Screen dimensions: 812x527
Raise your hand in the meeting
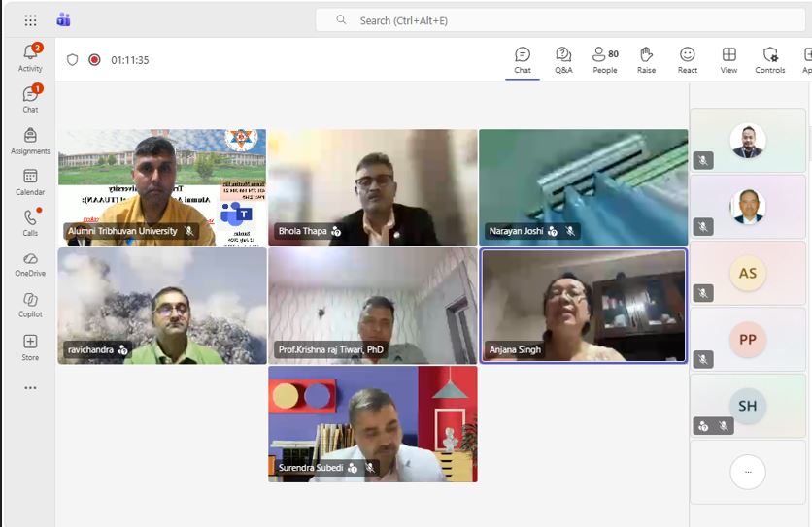pyautogui.click(x=646, y=60)
